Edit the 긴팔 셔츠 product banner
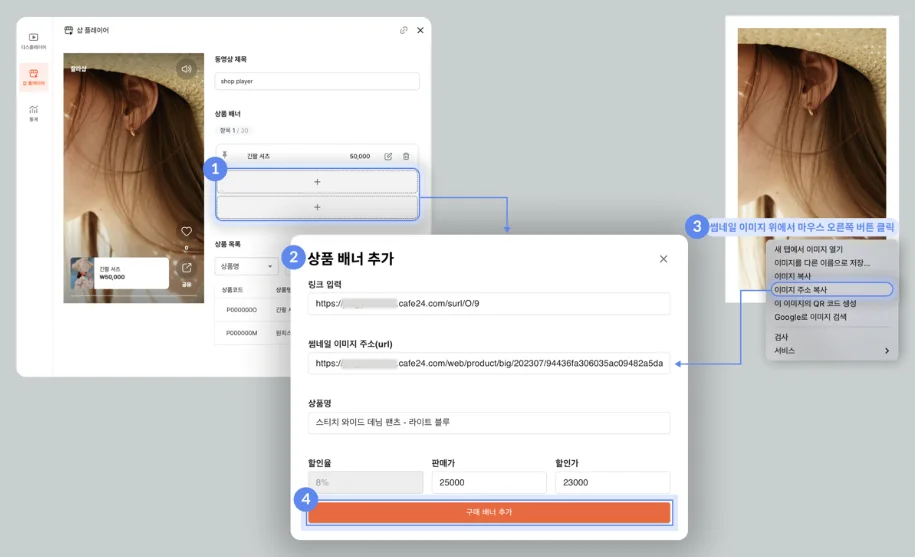915x557 pixels. click(x=388, y=156)
